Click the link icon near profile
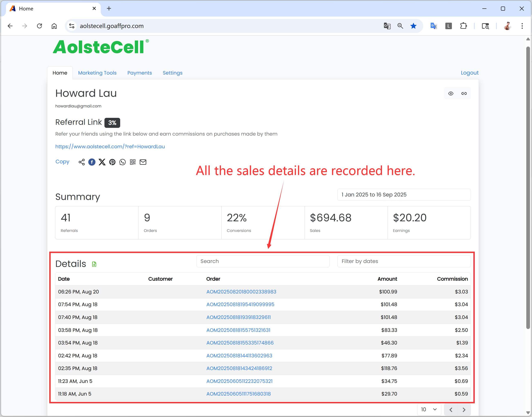The height and width of the screenshot is (417, 532). [464, 94]
